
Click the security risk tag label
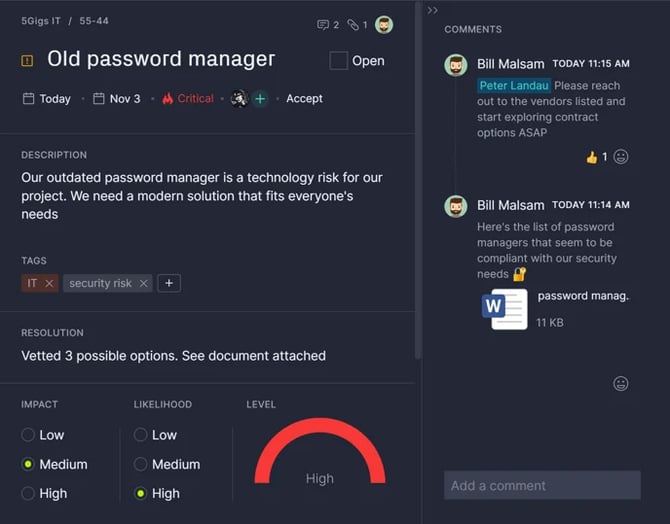tap(100, 283)
